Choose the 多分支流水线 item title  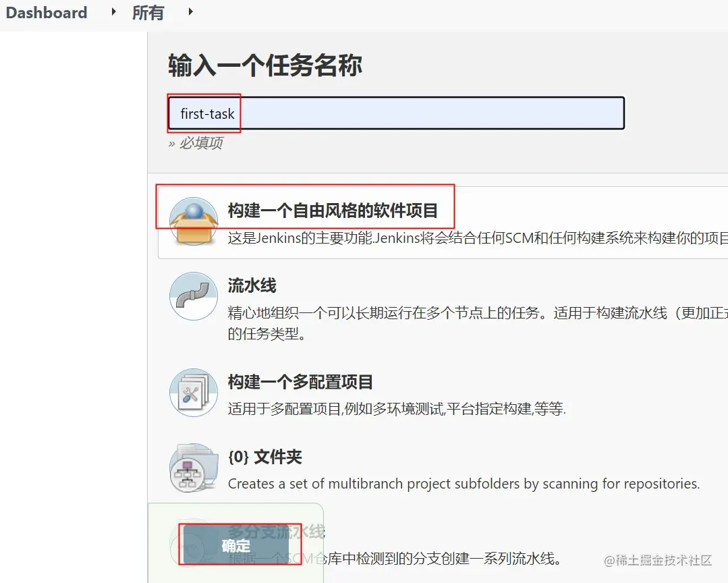(277, 532)
